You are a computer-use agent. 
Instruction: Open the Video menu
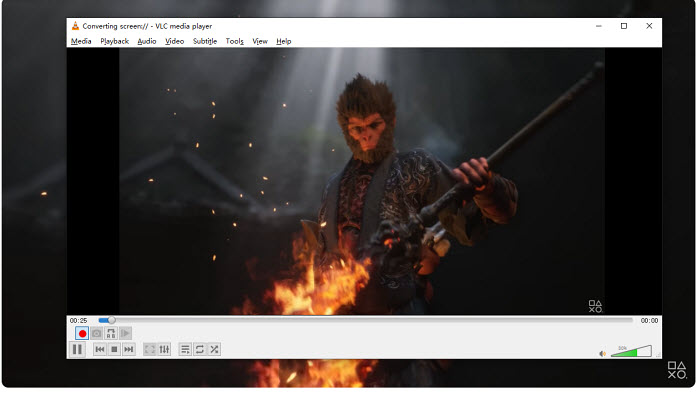pyautogui.click(x=174, y=41)
